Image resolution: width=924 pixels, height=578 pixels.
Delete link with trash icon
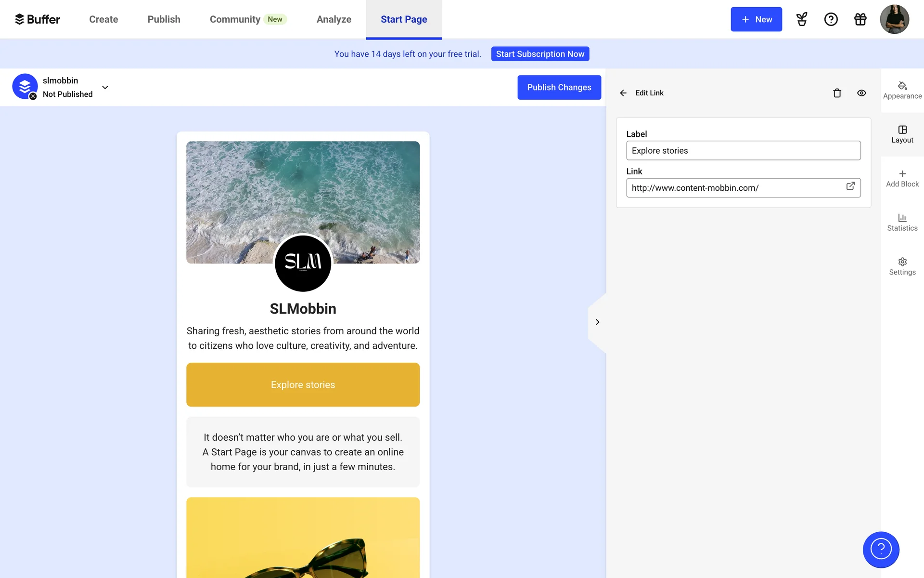point(837,93)
